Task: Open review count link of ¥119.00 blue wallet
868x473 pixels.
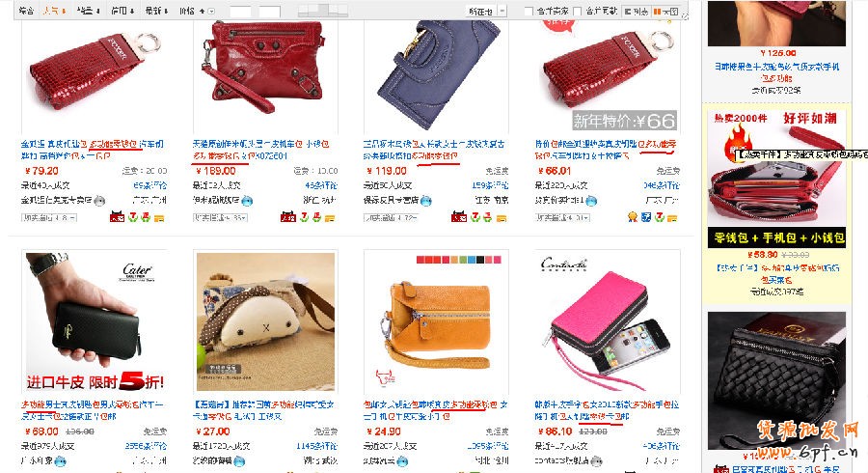Action: [x=490, y=185]
